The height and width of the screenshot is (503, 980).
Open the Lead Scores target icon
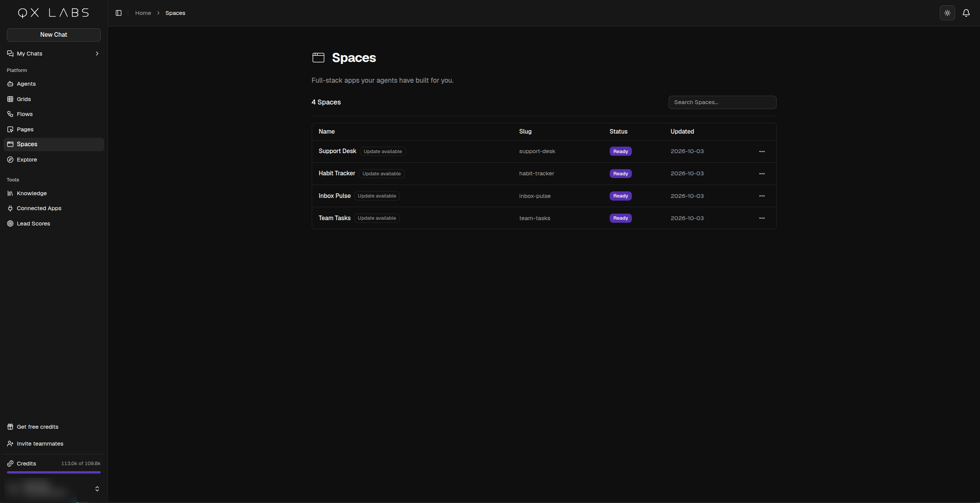10,224
